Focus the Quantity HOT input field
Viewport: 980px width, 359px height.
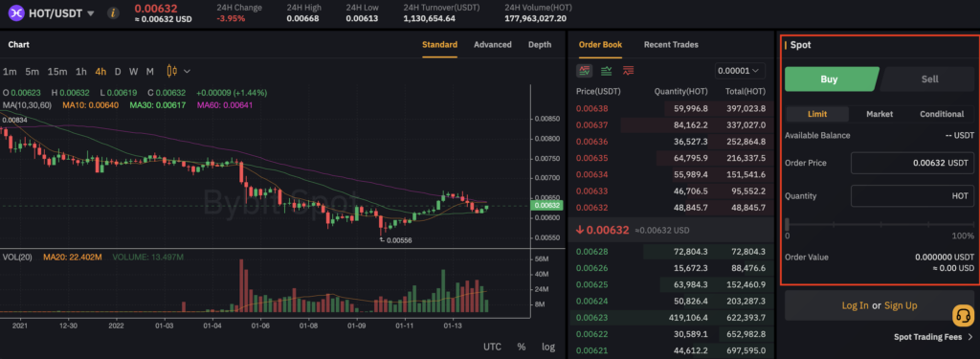[912, 195]
